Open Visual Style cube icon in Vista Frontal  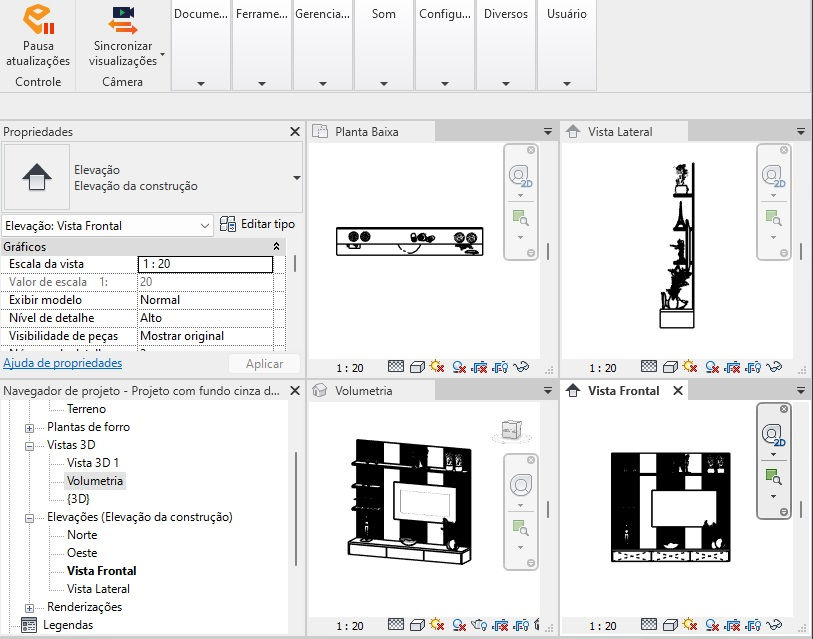pyautogui.click(x=670, y=624)
